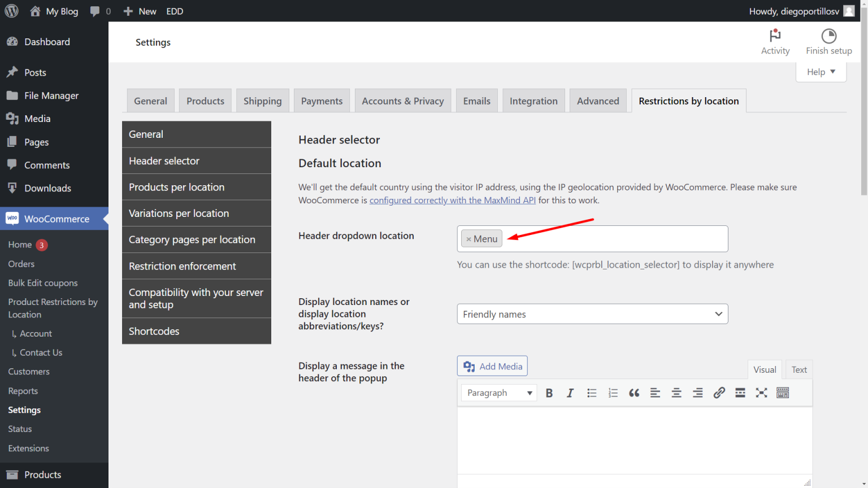
Task: Switch the editor to distraction-free fullscreen mode
Action: 761,393
